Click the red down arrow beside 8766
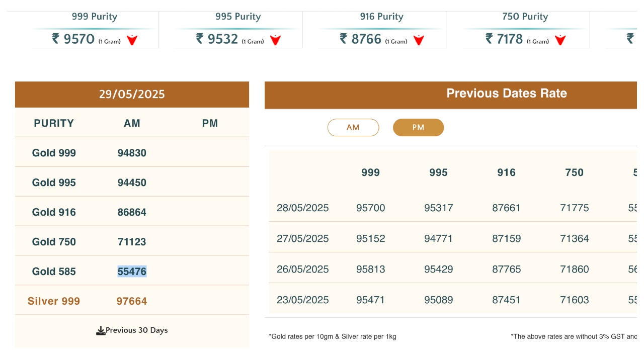 [x=419, y=40]
